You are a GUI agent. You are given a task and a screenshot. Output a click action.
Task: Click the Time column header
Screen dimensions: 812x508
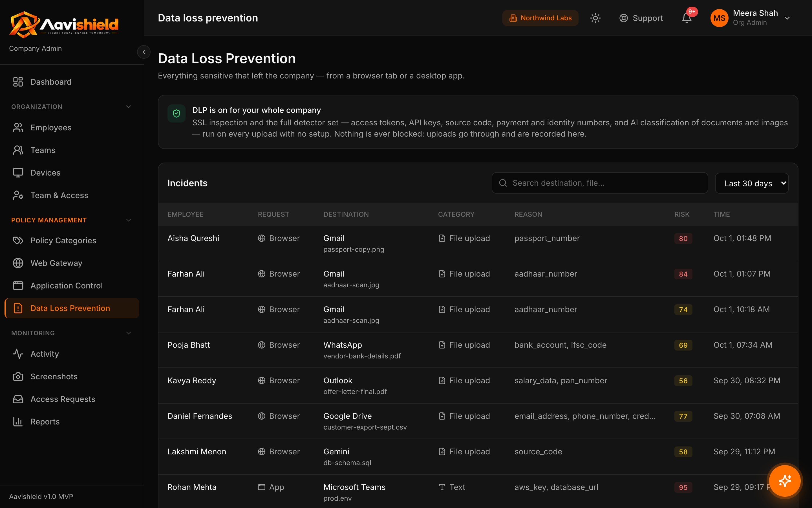point(722,214)
